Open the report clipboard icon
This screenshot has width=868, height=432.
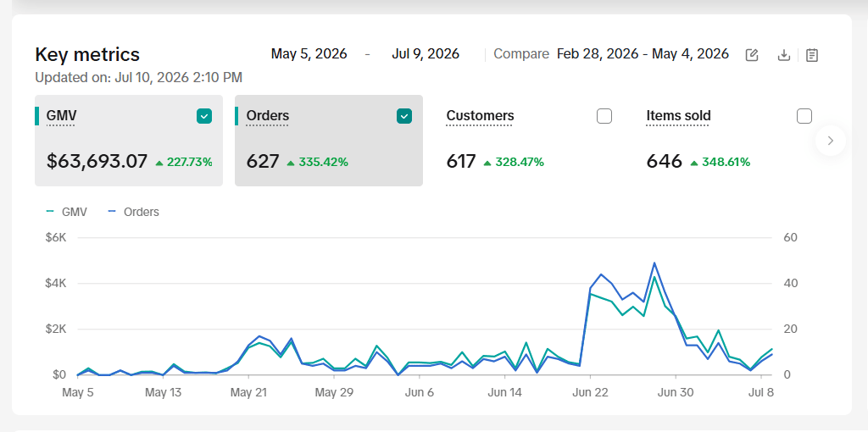click(x=811, y=55)
